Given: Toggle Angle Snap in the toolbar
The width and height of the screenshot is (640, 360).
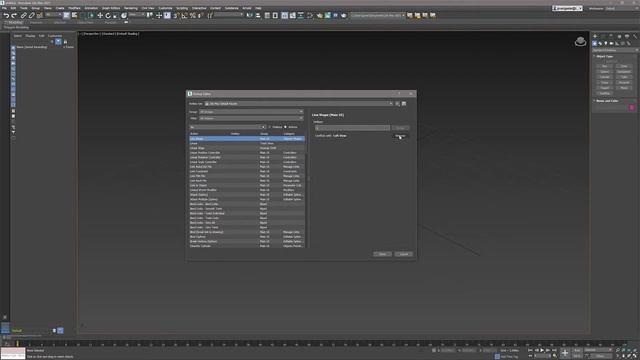Looking at the screenshot, I should point(184,16).
